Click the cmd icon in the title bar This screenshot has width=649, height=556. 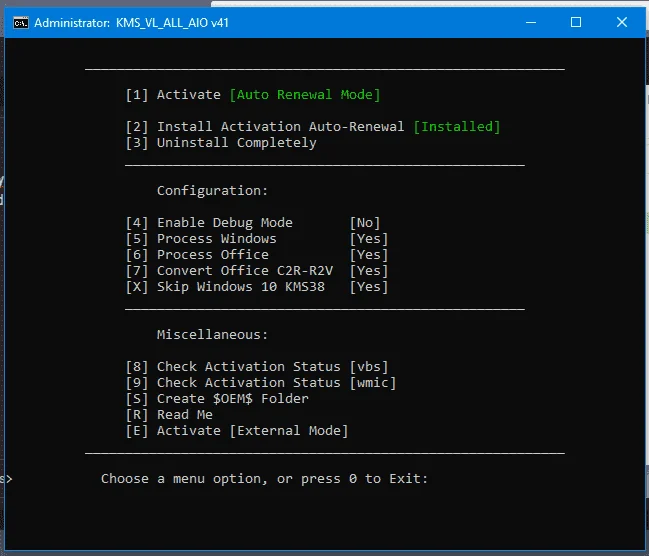(x=21, y=23)
